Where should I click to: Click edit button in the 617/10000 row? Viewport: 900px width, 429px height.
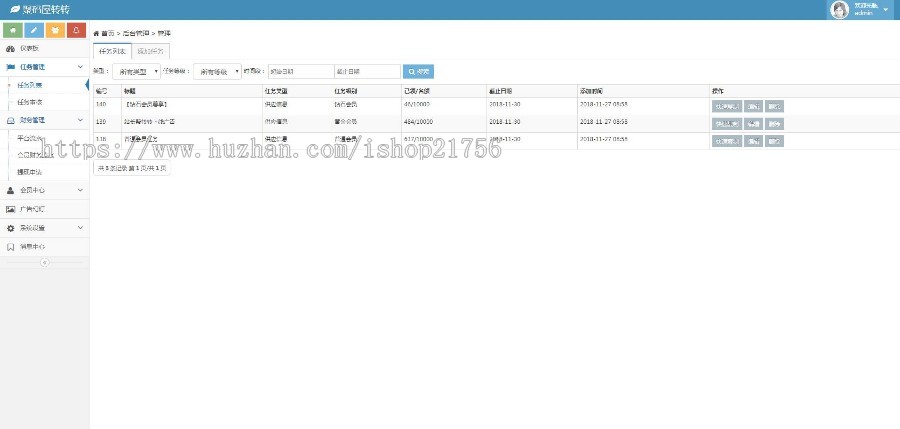coord(754,141)
